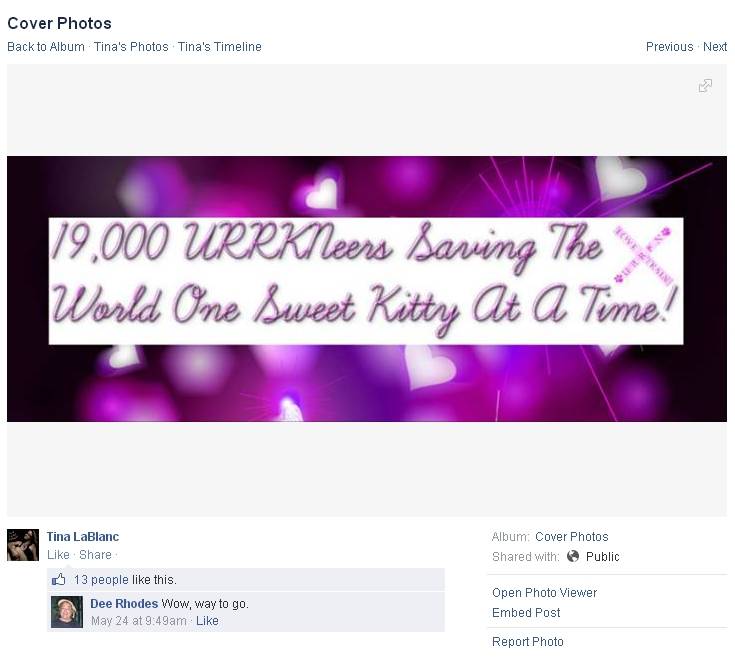Select the Embed Post option
735x662 pixels.
pos(526,613)
